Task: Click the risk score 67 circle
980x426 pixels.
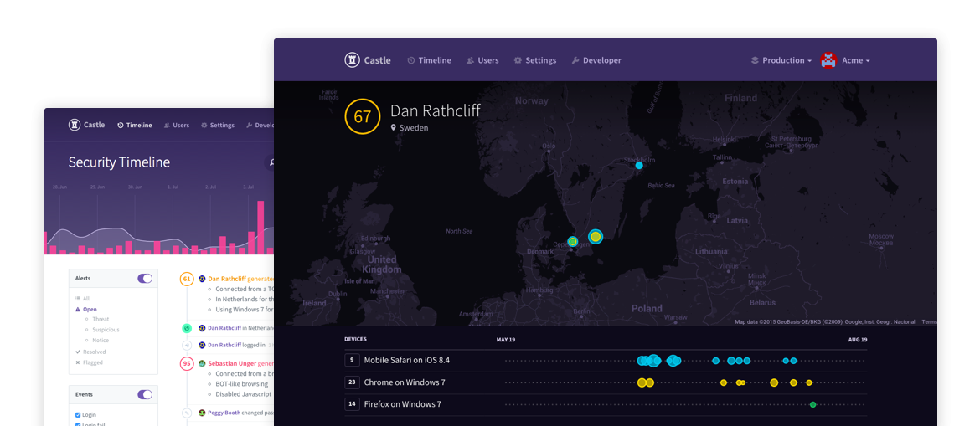Action: point(363,116)
